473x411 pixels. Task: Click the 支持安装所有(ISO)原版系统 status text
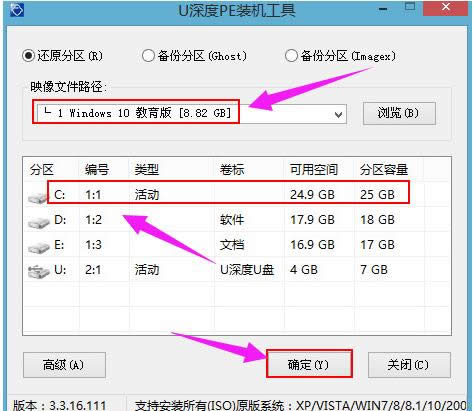pos(300,405)
